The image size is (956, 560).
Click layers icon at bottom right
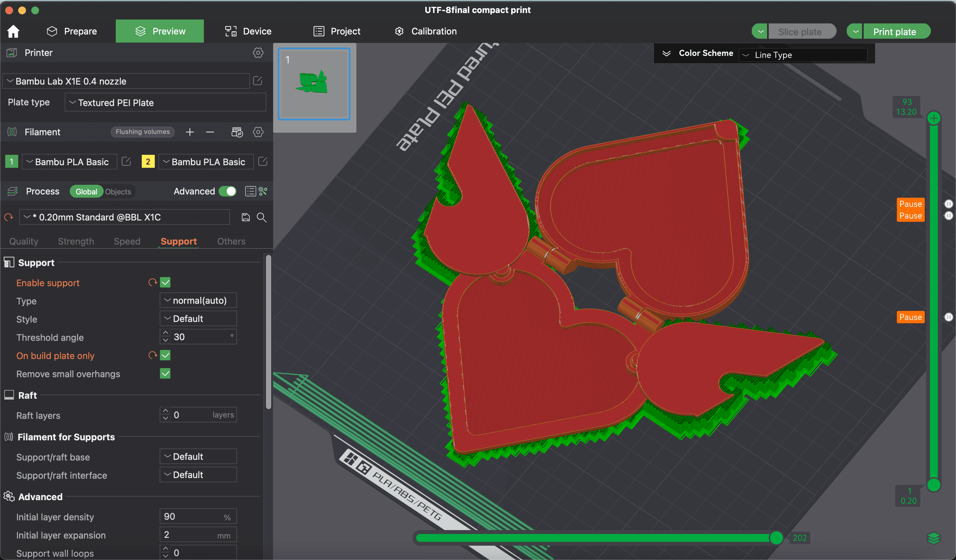(933, 538)
